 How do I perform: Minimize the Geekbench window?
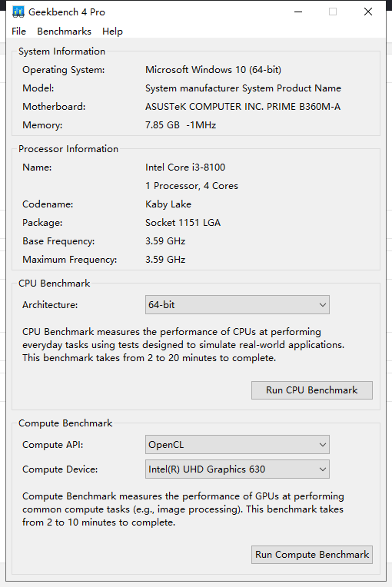tap(298, 12)
